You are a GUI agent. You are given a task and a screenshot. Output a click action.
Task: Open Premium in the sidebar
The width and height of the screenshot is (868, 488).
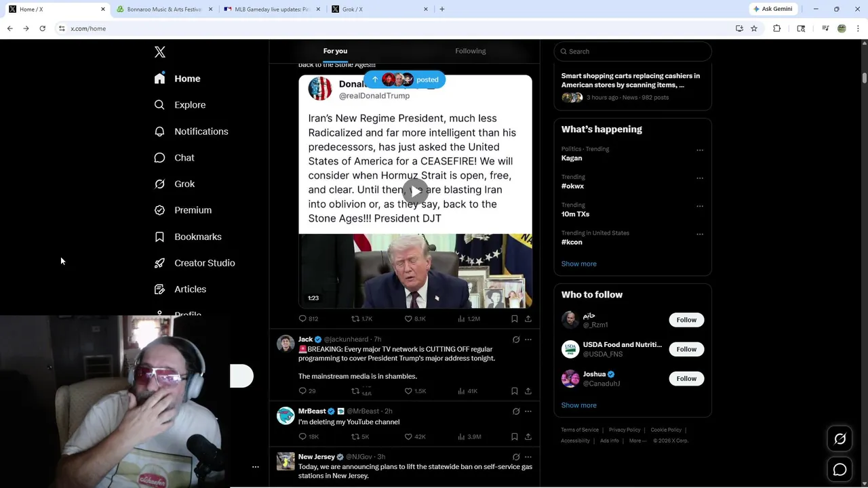tap(183, 210)
